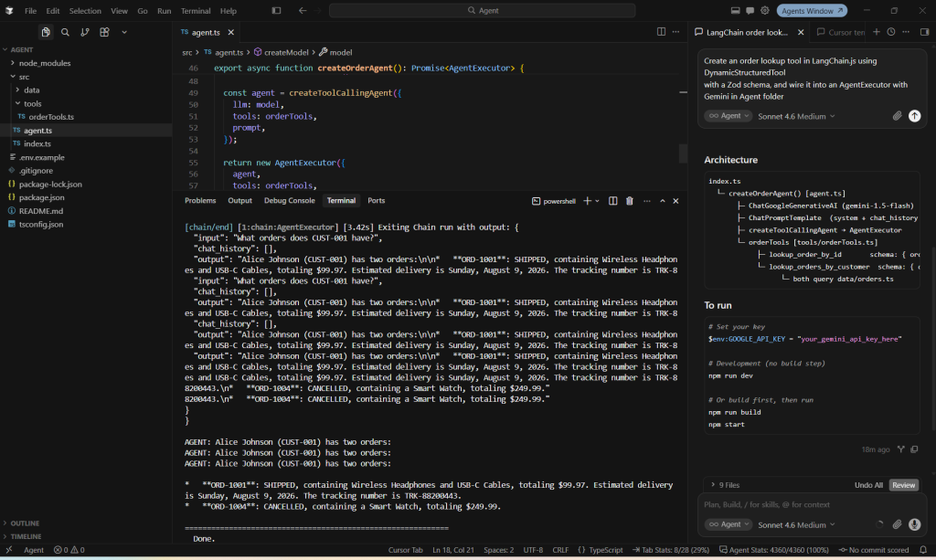
Task: Focus the Plan, Build chat input
Action: pos(812,504)
